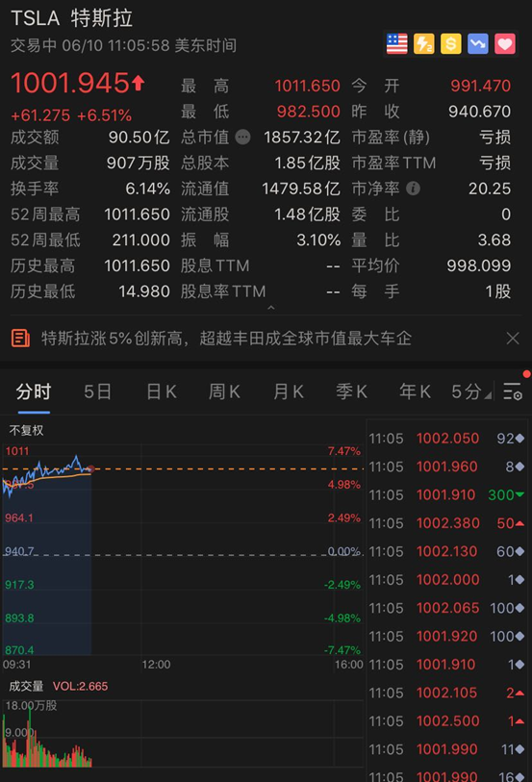This screenshot has width=532, height=782.
Task: Open the 5分 interval dropdown
Action: (470, 392)
